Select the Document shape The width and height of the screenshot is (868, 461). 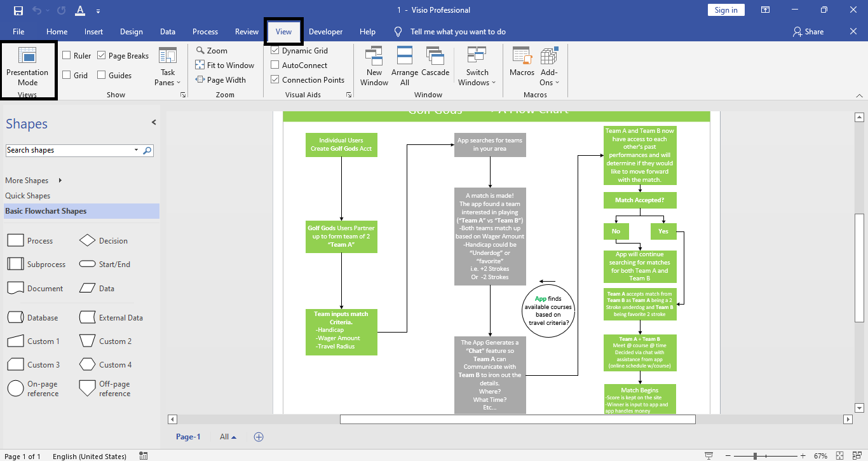pos(36,289)
